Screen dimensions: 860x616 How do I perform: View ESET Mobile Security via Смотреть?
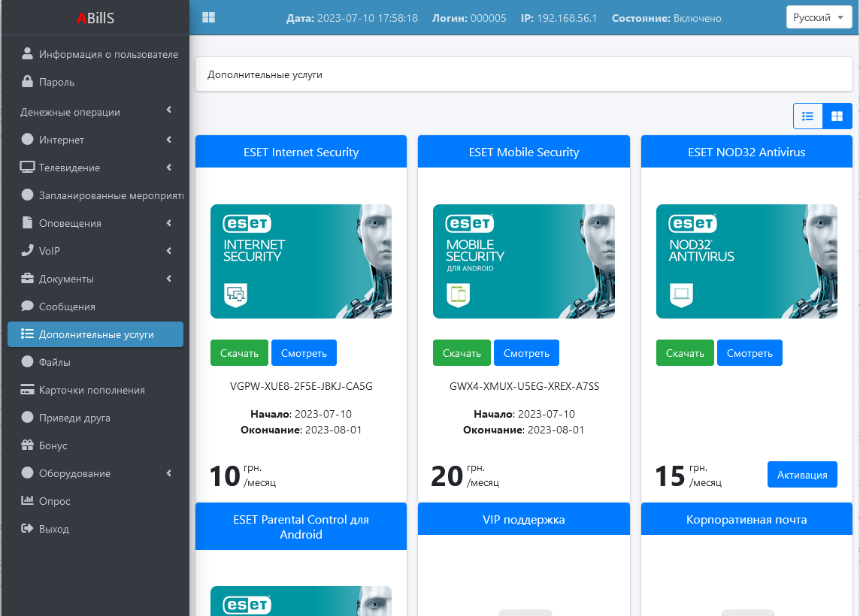pos(526,353)
